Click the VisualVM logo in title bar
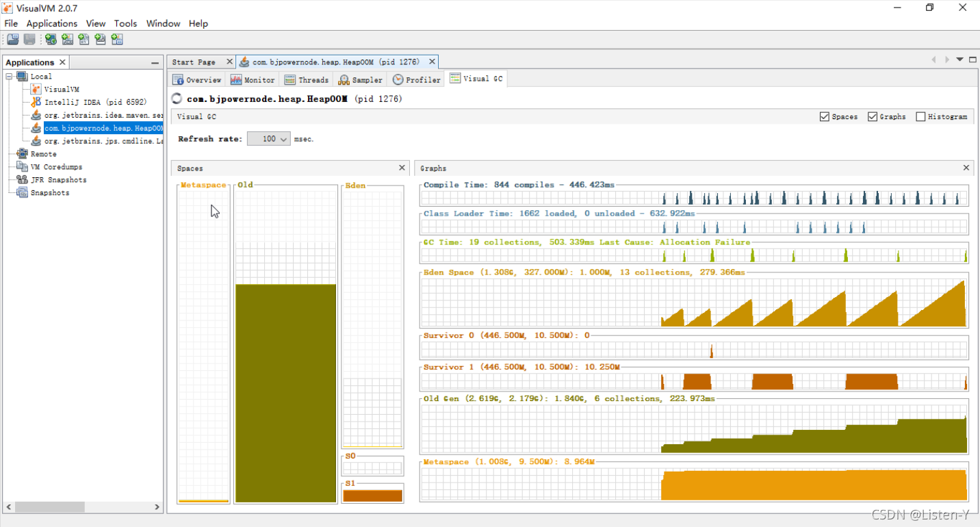 [x=8, y=8]
